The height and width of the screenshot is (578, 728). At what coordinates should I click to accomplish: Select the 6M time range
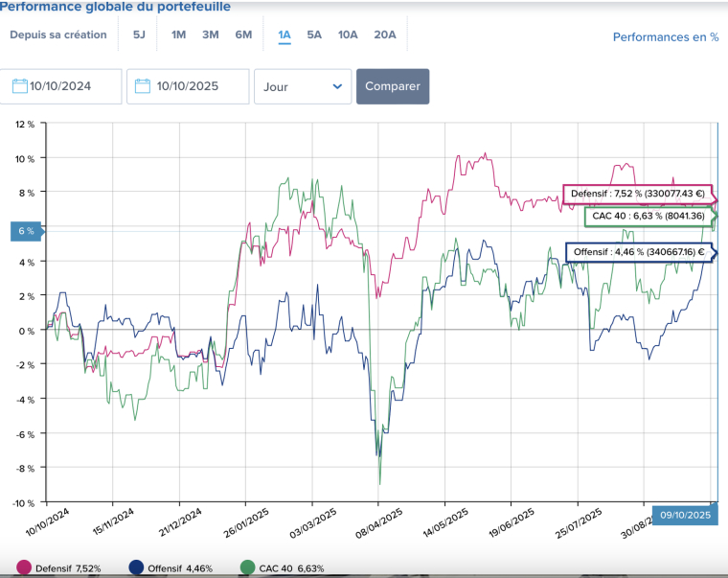(243, 35)
